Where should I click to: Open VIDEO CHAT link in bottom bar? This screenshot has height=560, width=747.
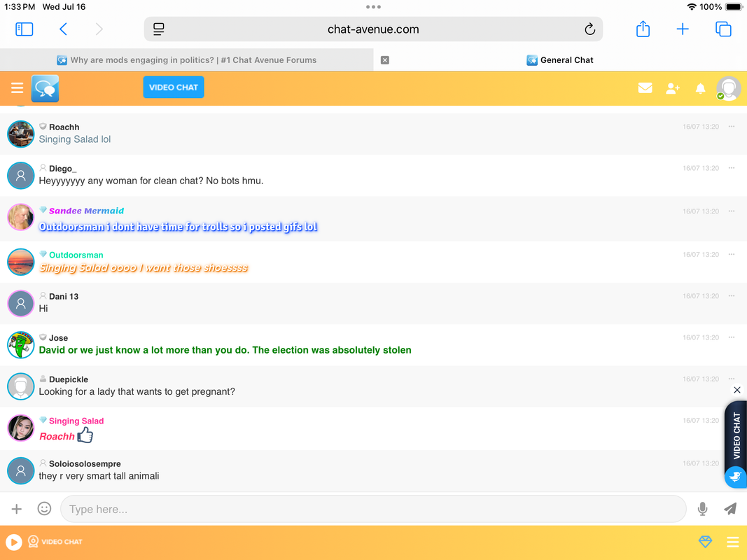click(x=55, y=542)
